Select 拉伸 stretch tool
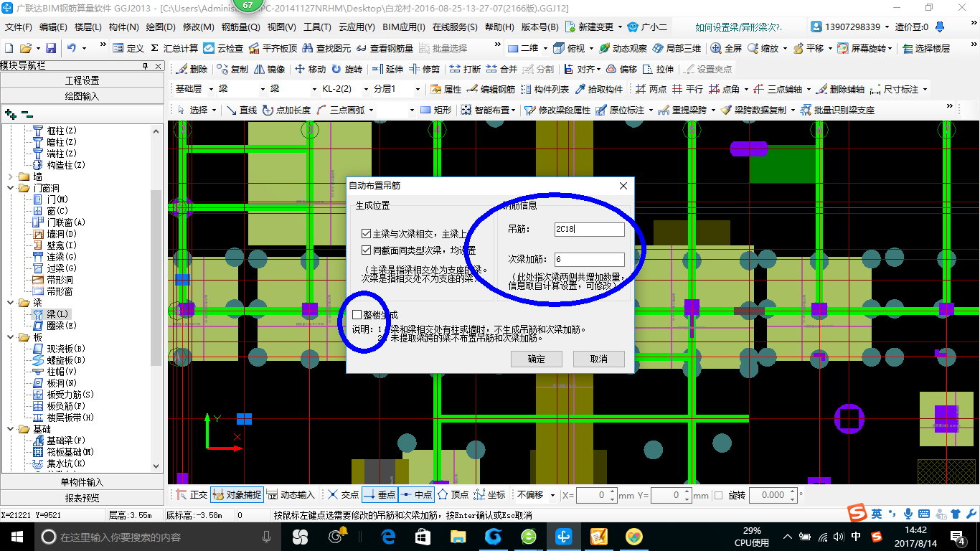The width and height of the screenshot is (980, 551). (x=658, y=69)
